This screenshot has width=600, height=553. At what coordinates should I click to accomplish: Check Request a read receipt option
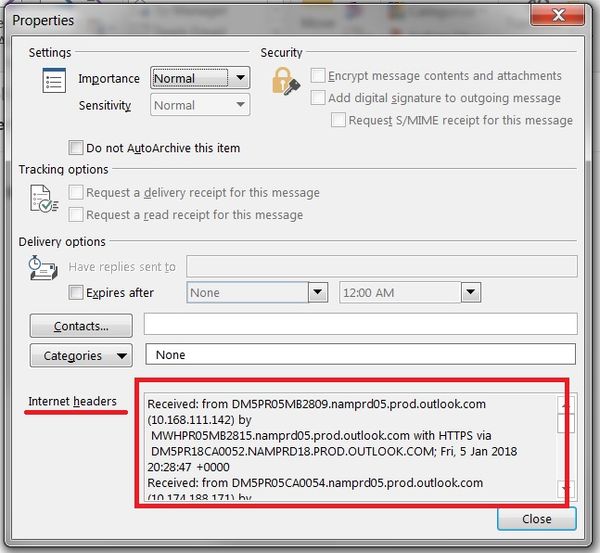76,215
